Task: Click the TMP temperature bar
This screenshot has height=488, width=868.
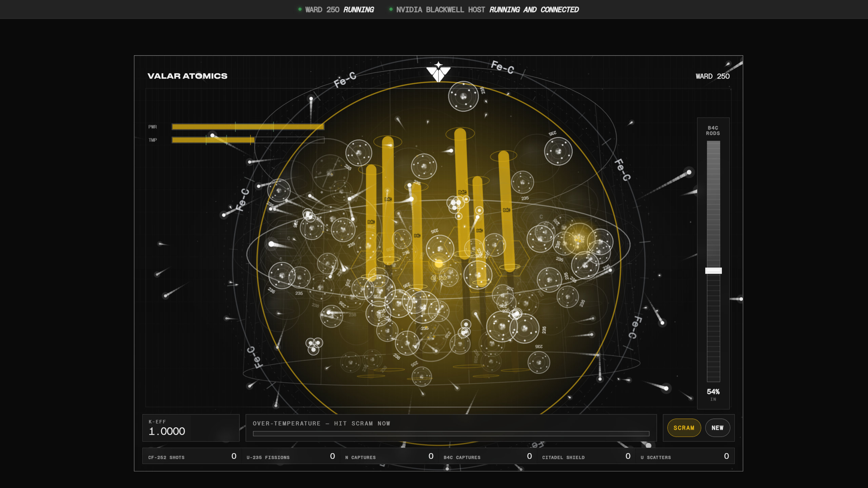Action: coord(248,140)
